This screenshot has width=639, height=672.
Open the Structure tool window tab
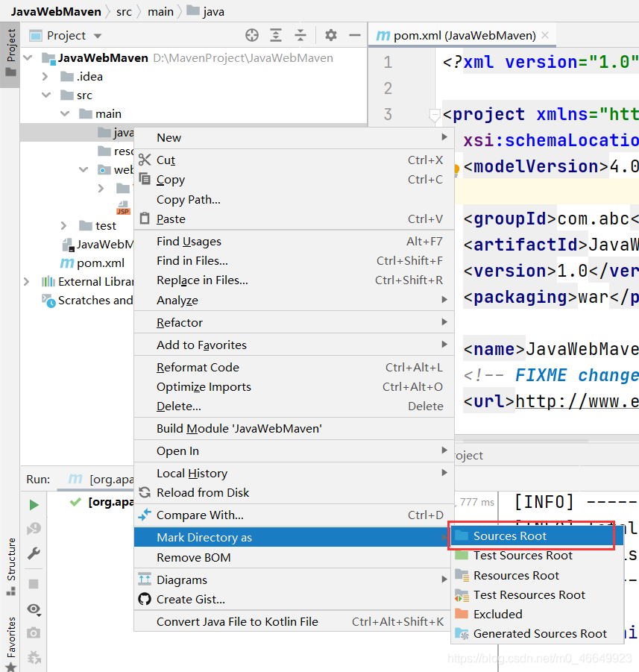point(10,567)
